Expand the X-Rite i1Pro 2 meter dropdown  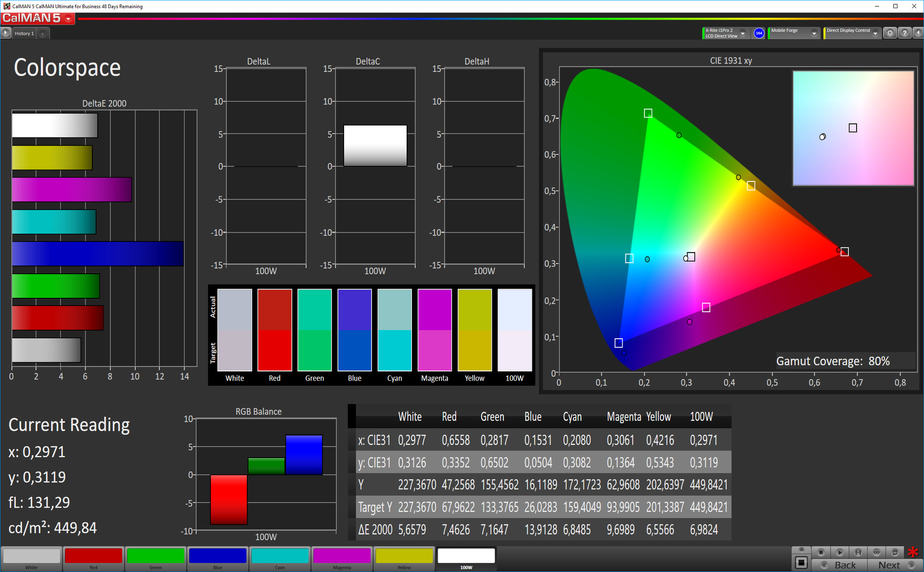click(x=743, y=33)
